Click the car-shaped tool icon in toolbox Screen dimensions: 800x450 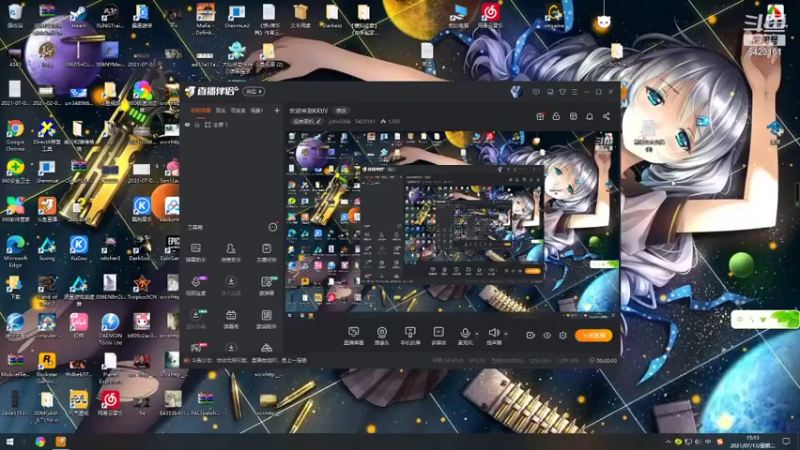(266, 348)
